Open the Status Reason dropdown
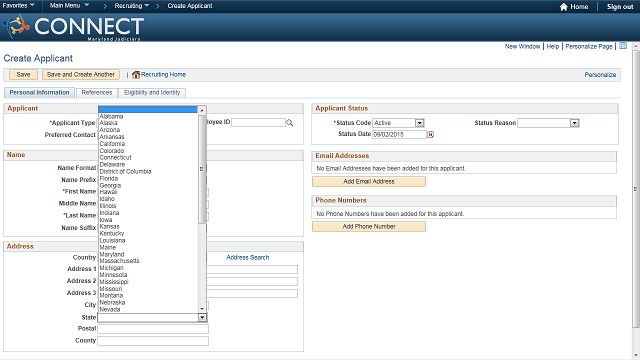The height and width of the screenshot is (360, 640). 575,123
